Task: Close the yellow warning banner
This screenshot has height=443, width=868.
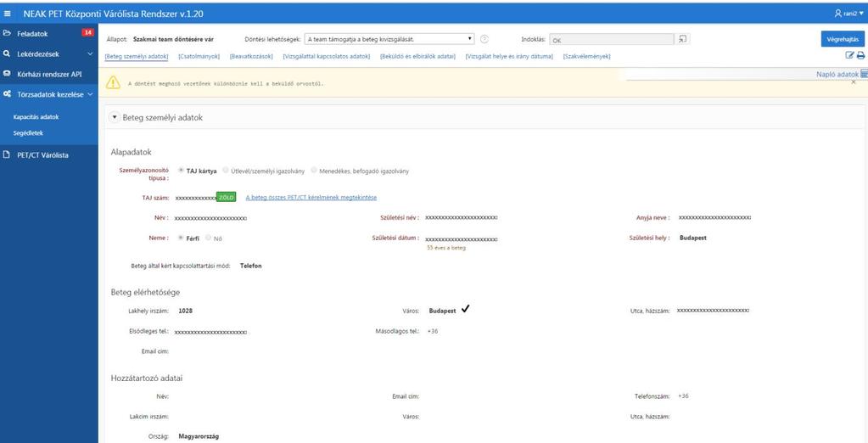Action: [x=853, y=82]
